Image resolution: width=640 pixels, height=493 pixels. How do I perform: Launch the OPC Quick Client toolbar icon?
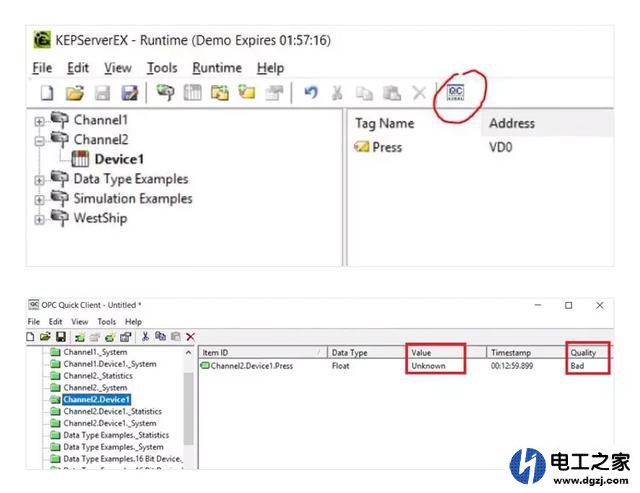(456, 92)
